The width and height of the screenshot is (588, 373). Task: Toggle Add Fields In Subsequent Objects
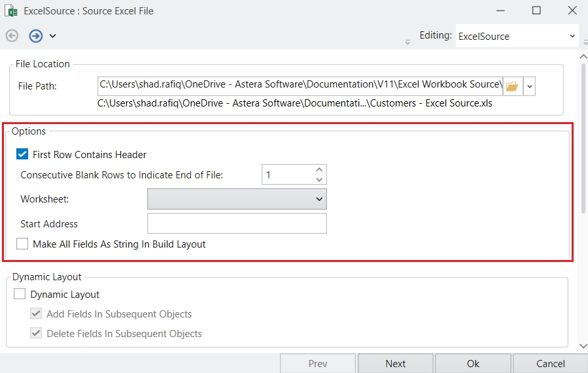36,313
